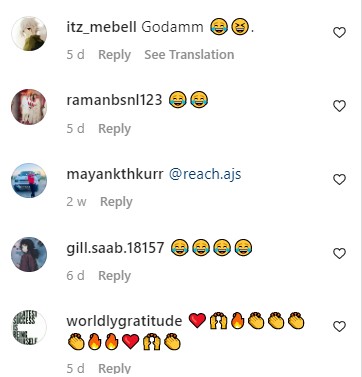The width and height of the screenshot is (362, 377).
Task: Open the @reach.ajs mention
Action: coord(205,174)
